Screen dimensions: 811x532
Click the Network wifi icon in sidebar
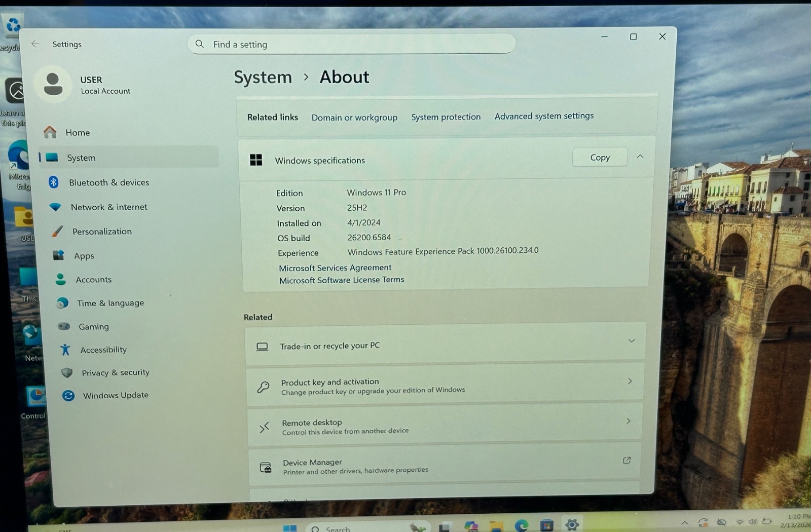click(55, 207)
